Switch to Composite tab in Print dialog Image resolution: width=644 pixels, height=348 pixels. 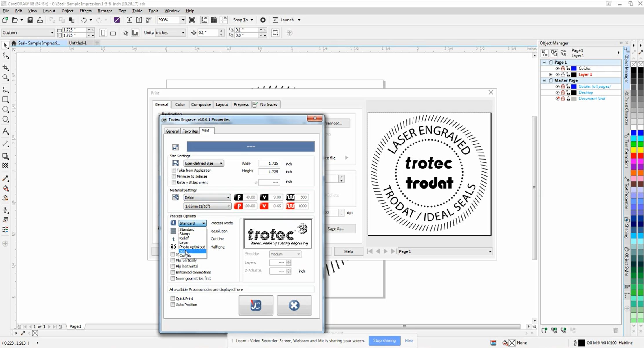(201, 104)
